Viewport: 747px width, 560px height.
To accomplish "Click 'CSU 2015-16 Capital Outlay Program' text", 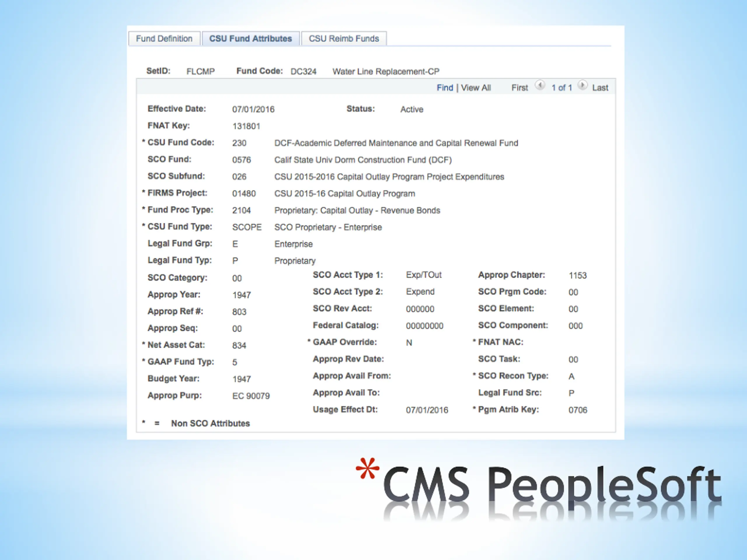I will (345, 194).
